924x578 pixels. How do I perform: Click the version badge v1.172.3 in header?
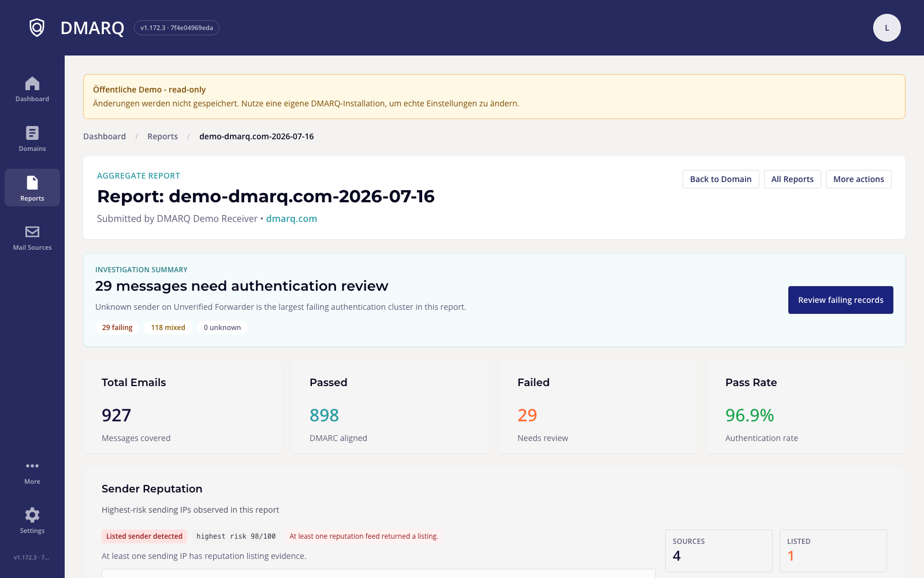tap(177, 28)
